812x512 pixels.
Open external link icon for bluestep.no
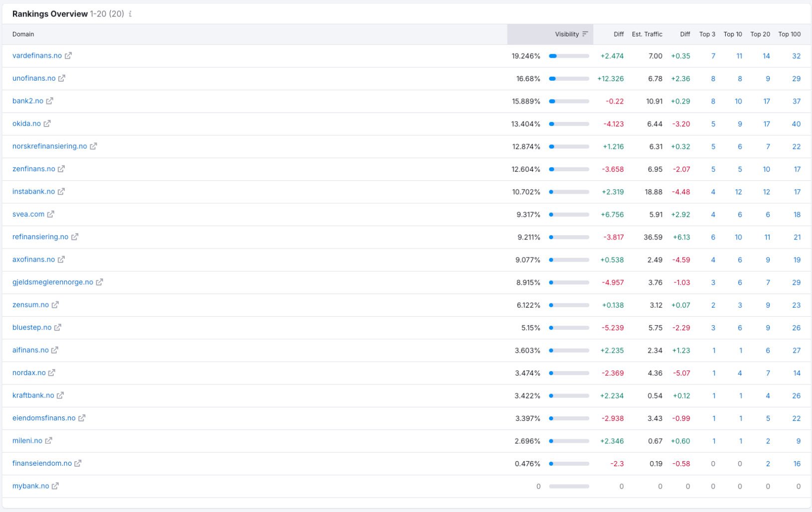click(58, 328)
